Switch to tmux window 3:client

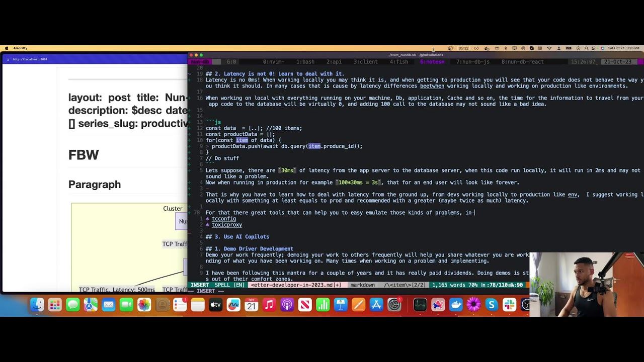[x=366, y=62]
